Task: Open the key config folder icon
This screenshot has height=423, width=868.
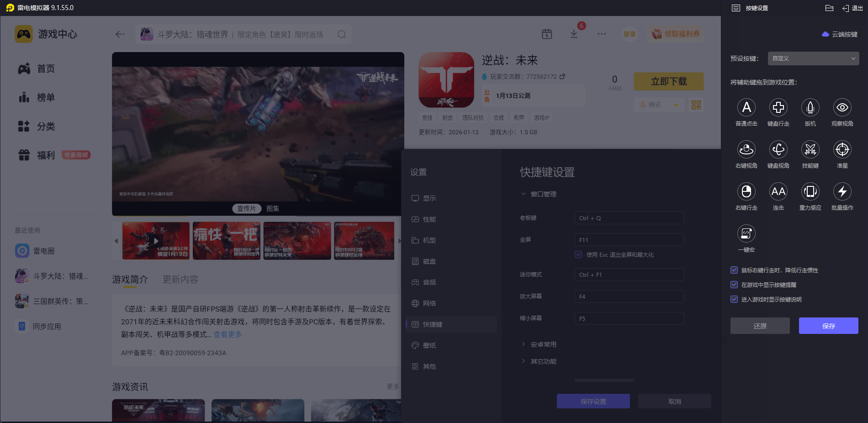Action: pos(830,8)
